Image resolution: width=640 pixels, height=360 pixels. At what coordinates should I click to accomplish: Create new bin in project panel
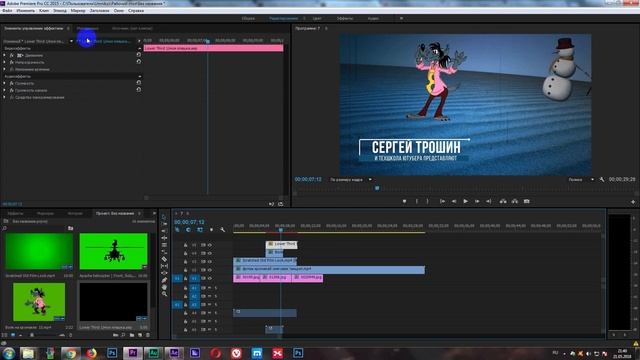click(x=132, y=335)
